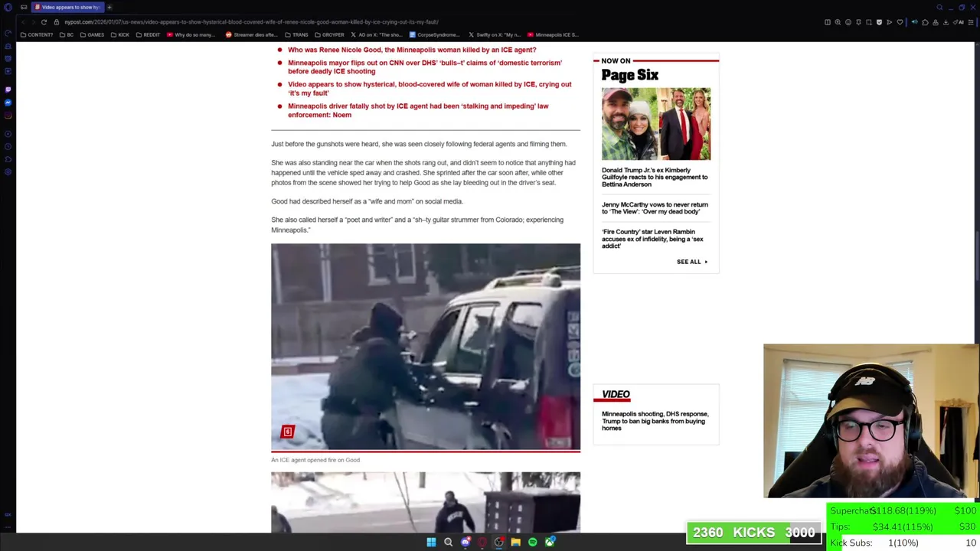Image resolution: width=980 pixels, height=551 pixels.
Task: Click gallery icon on ICE agent photo
Action: [x=288, y=432]
